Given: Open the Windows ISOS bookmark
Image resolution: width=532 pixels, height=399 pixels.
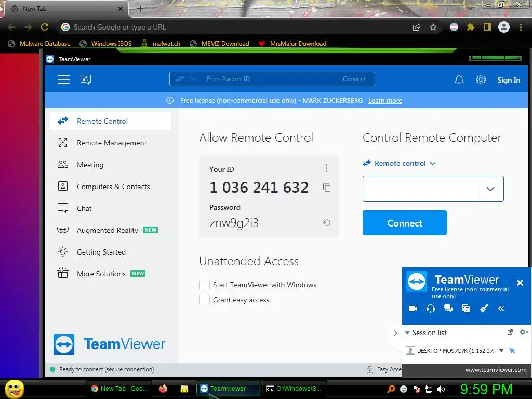Looking at the screenshot, I should click(105, 44).
